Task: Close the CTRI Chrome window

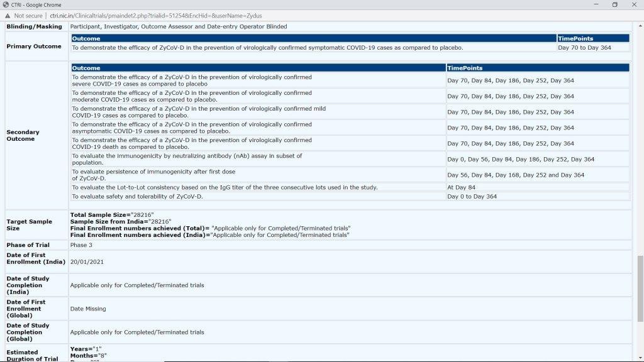Action: click(x=634, y=4)
